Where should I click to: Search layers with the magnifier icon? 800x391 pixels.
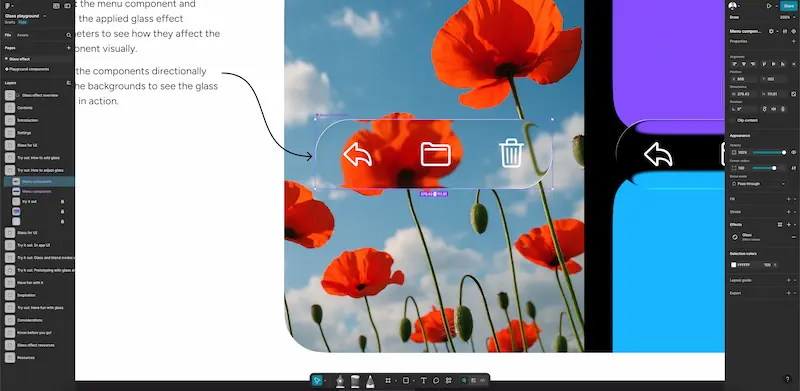coord(68,35)
